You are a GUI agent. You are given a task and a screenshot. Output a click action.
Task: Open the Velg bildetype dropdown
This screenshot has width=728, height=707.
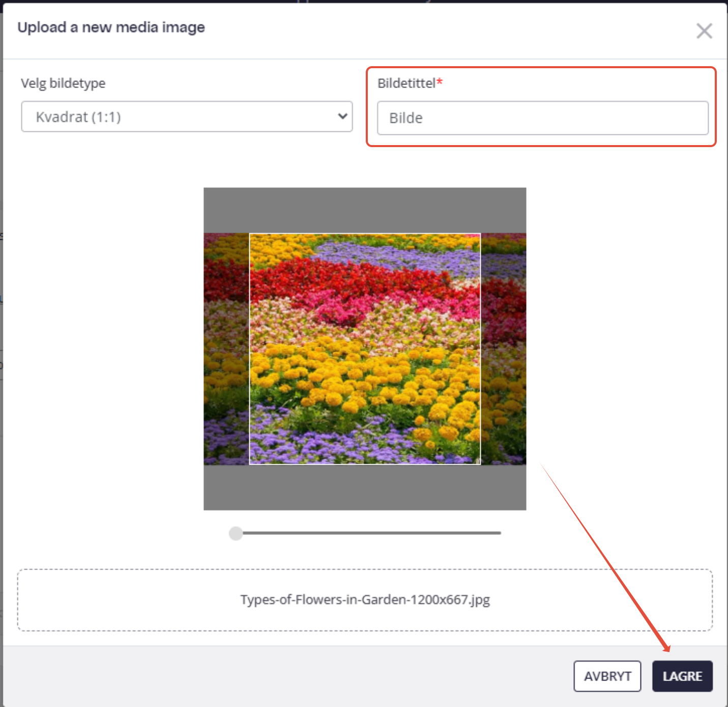click(187, 117)
